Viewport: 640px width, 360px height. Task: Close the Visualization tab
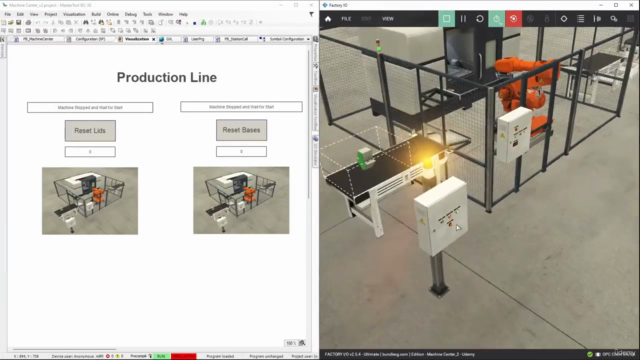point(153,39)
